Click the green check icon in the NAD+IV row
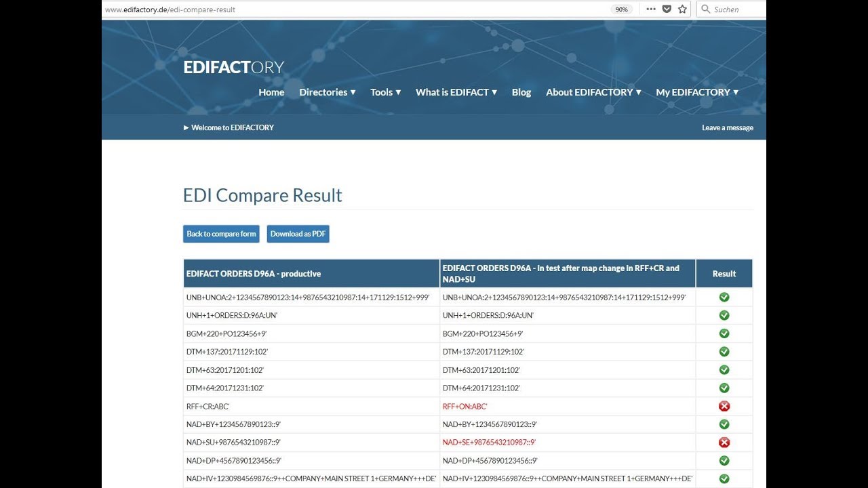868x488 pixels. click(724, 479)
